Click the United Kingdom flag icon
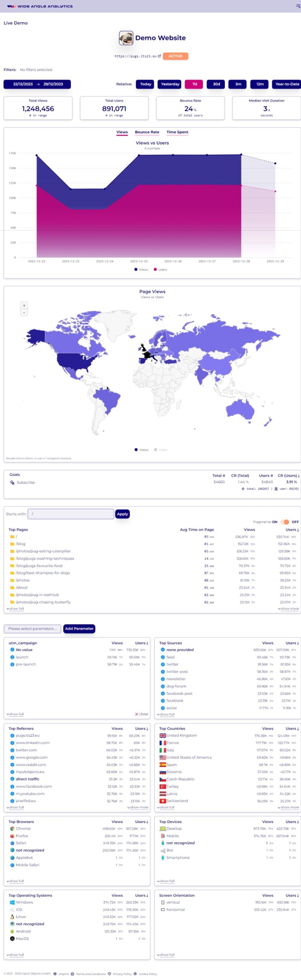301x980 pixels. coord(163,735)
